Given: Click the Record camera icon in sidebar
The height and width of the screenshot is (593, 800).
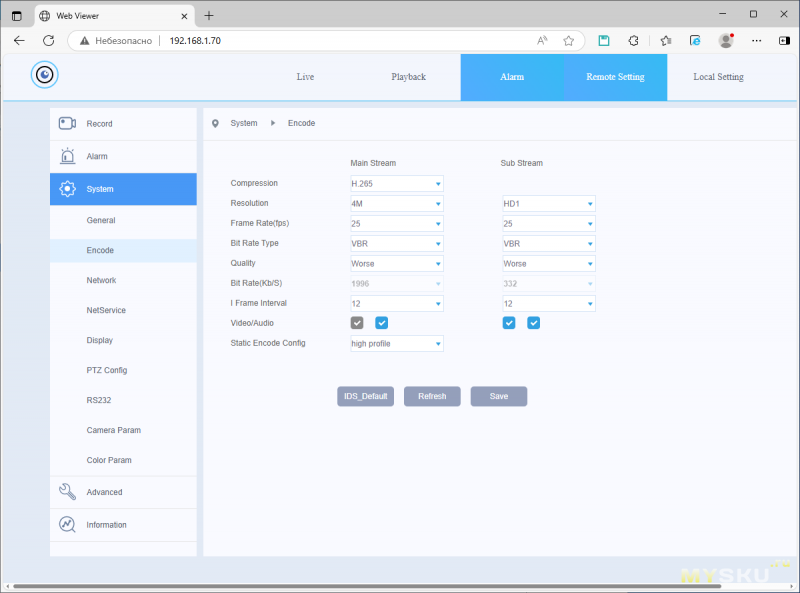Looking at the screenshot, I should (x=67, y=123).
